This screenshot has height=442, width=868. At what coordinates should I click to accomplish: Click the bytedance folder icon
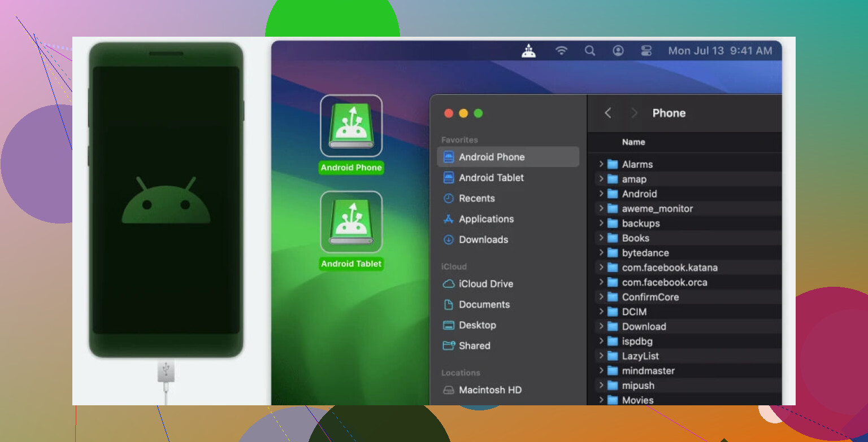(x=613, y=252)
